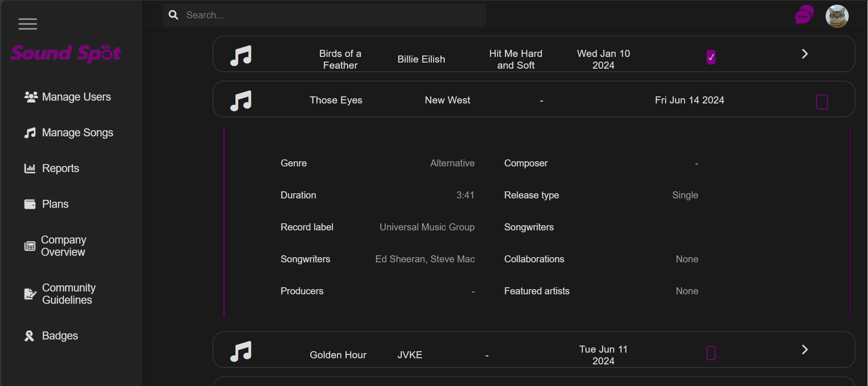Click the music note icon for Birds of a Feather
Viewport: 868px width, 386px height.
click(241, 55)
